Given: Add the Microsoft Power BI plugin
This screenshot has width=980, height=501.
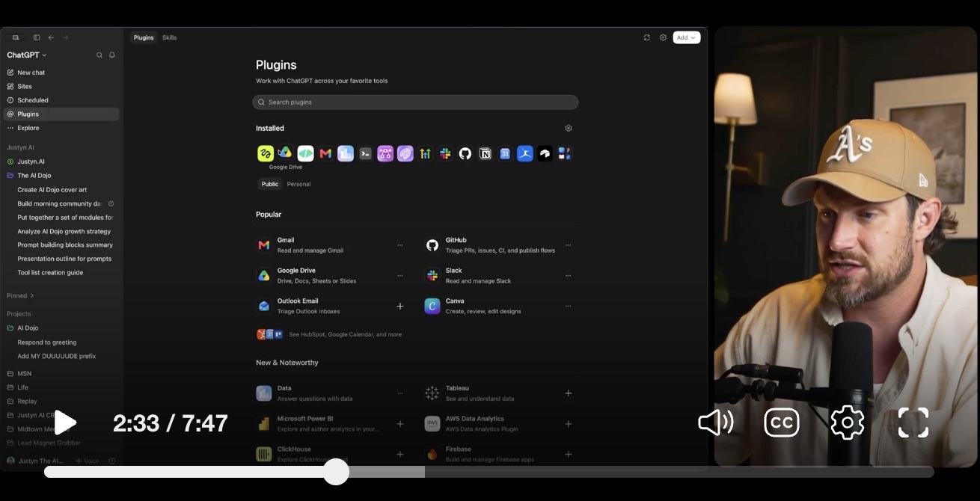Looking at the screenshot, I should tap(400, 424).
